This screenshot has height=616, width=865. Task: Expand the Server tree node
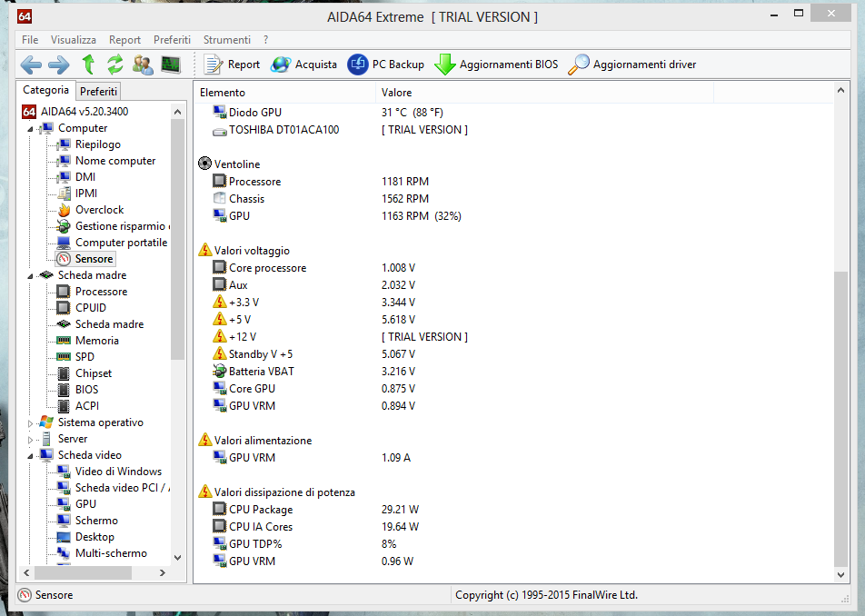[30, 440]
